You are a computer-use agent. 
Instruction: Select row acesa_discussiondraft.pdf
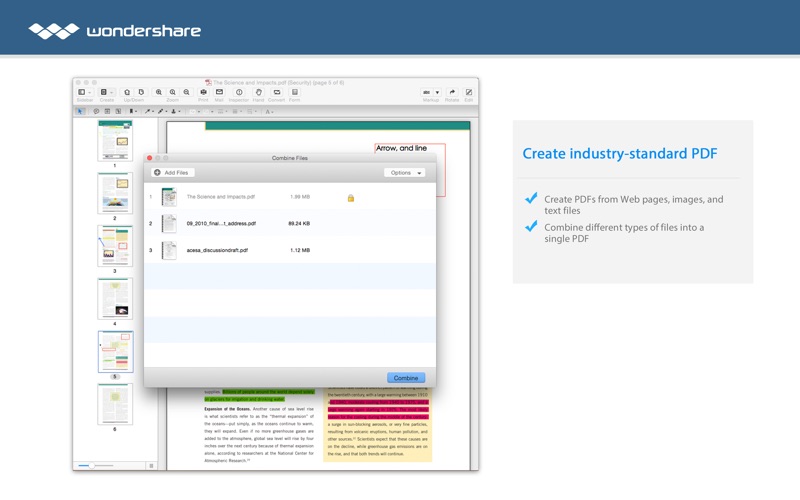tap(290, 250)
